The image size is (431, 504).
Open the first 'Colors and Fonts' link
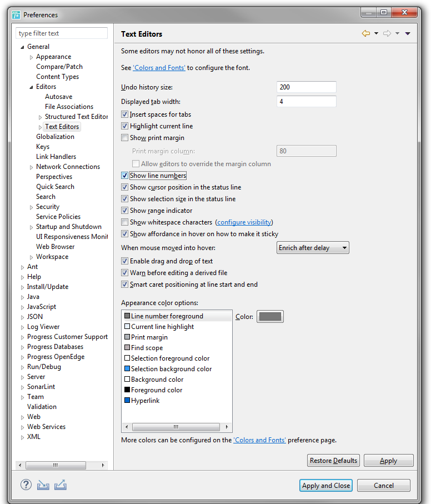coord(159,67)
